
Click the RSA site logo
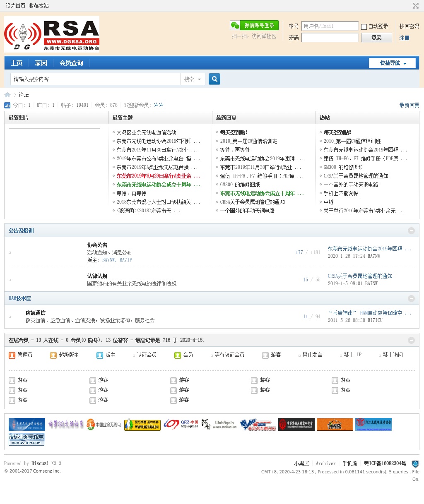52,34
